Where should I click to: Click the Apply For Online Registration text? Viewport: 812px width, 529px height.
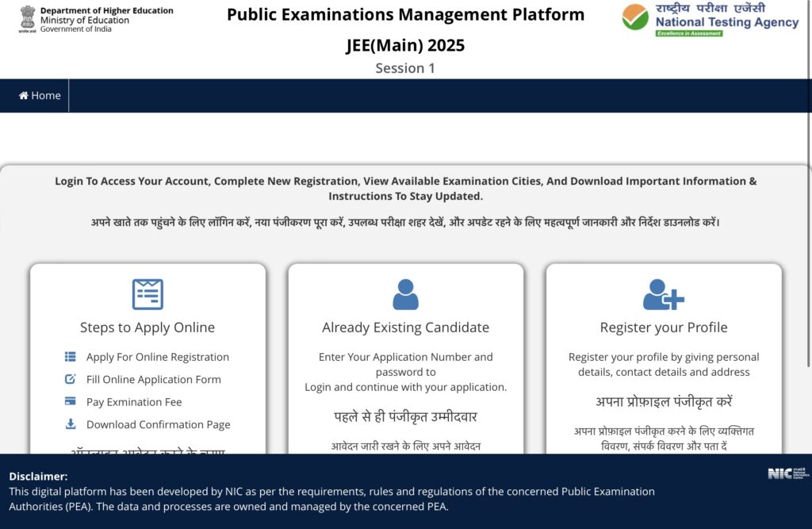click(x=158, y=357)
